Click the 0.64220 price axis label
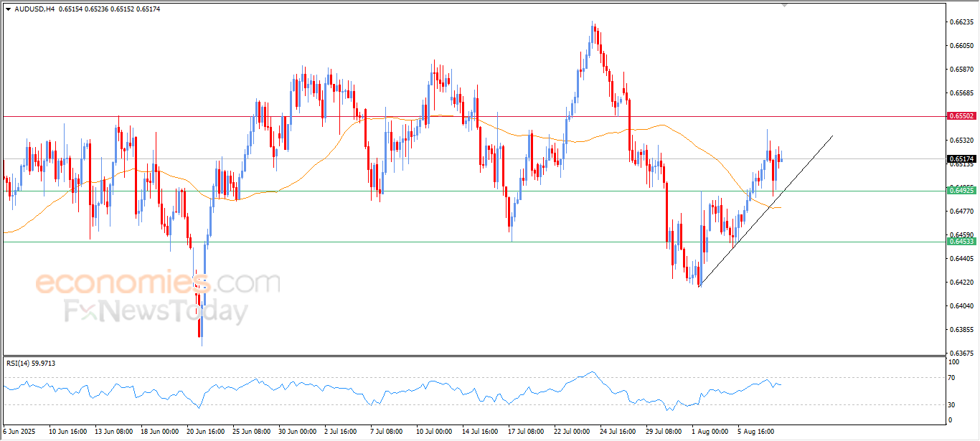980x441 pixels. point(961,283)
